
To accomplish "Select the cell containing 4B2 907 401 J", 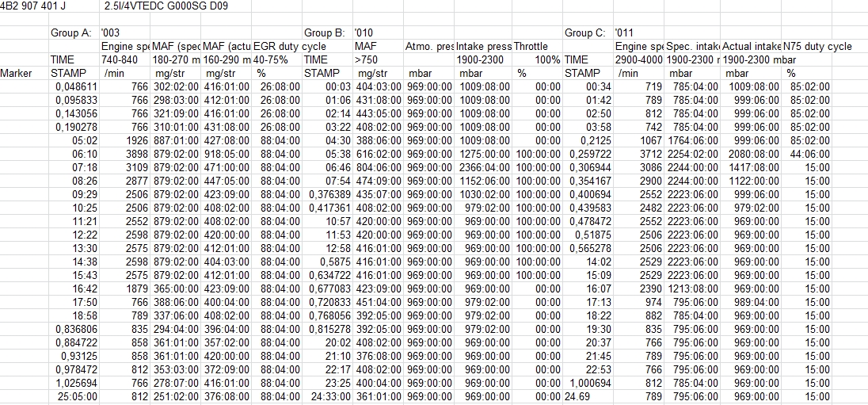I will pyautogui.click(x=33, y=7).
